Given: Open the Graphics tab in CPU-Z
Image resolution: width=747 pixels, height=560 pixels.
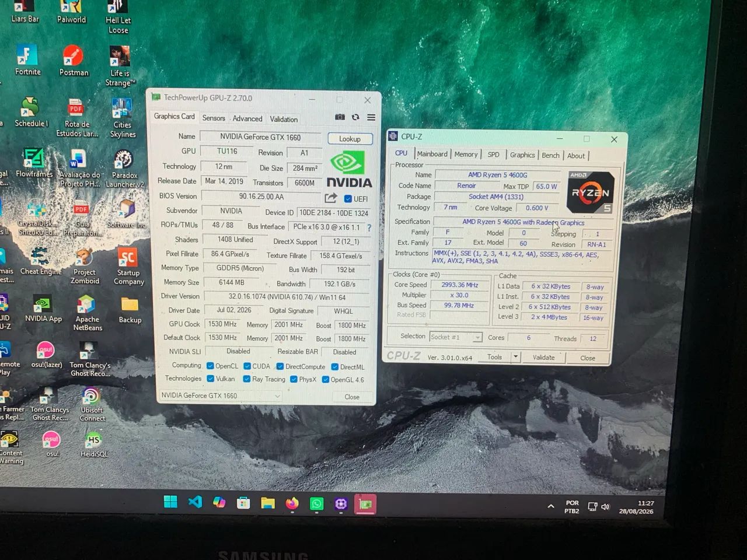Looking at the screenshot, I should coord(522,155).
